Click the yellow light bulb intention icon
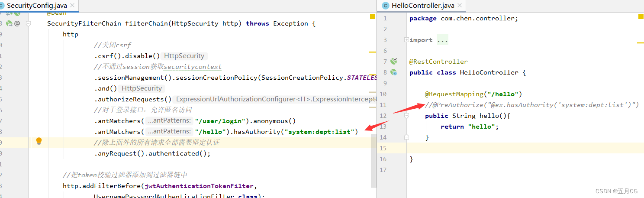The height and width of the screenshot is (198, 644). (39, 141)
